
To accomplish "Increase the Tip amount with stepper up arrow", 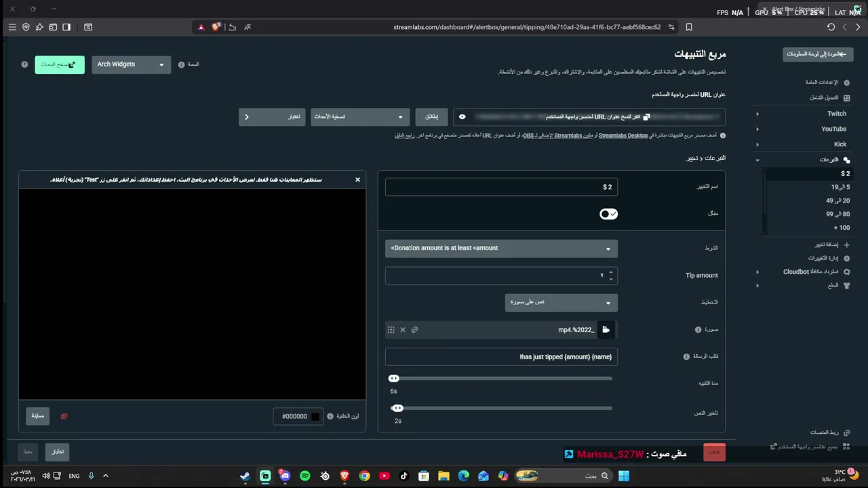I will [611, 272].
